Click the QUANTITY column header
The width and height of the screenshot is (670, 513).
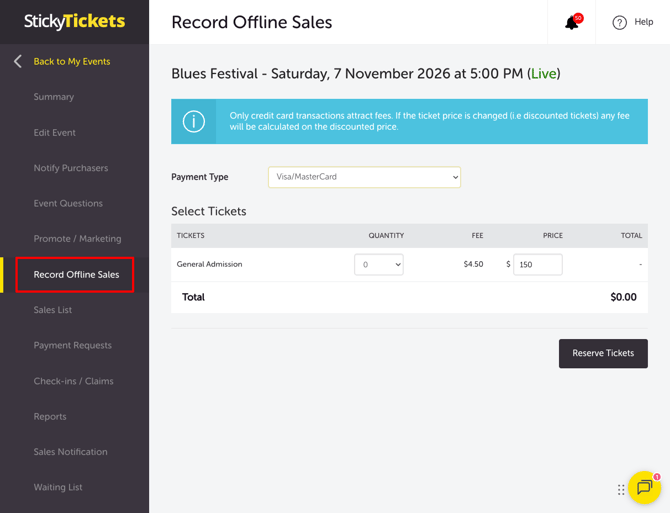tap(386, 236)
